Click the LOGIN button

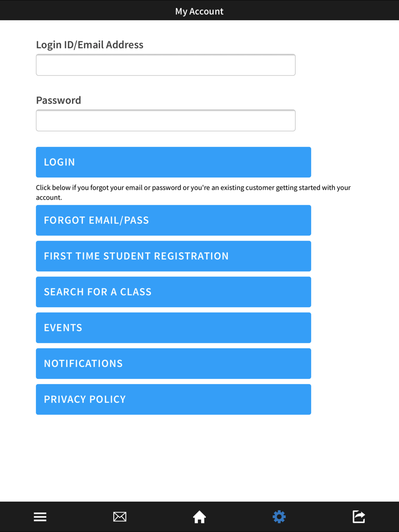click(174, 162)
